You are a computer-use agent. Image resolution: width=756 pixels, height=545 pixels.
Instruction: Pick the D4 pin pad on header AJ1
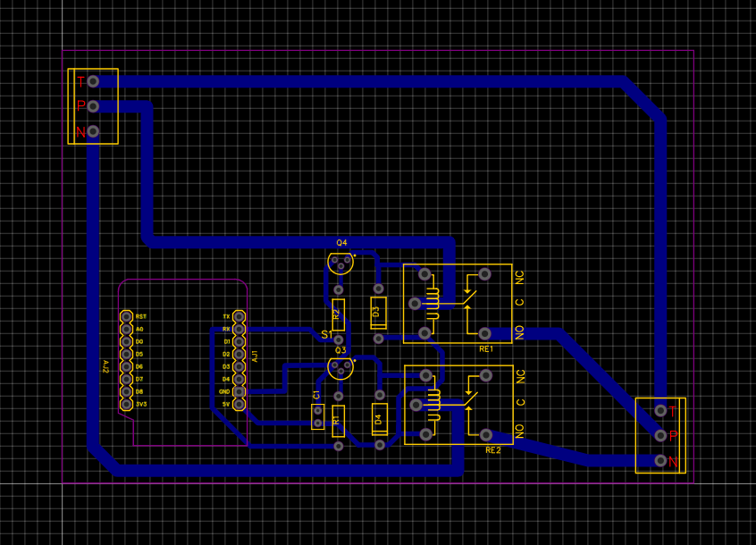click(x=239, y=379)
